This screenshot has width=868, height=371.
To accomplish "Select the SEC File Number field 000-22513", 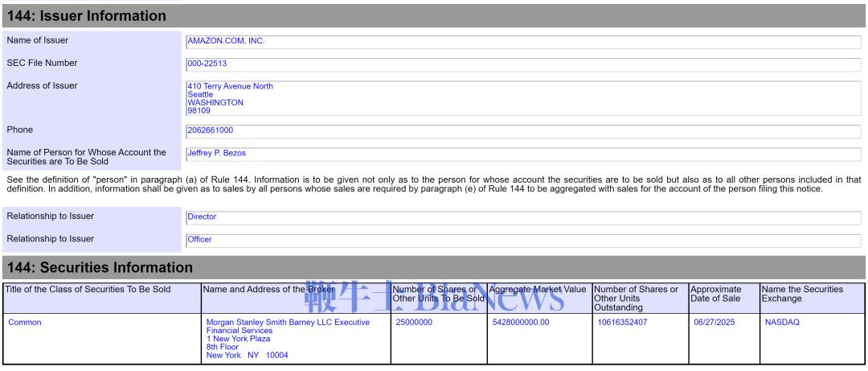I will pos(523,65).
